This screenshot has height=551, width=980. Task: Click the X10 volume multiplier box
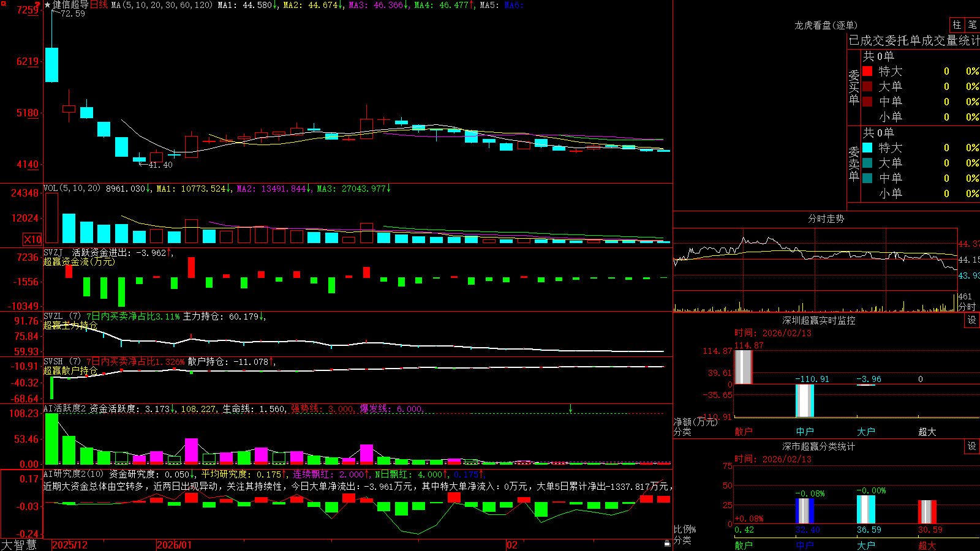tap(32, 239)
